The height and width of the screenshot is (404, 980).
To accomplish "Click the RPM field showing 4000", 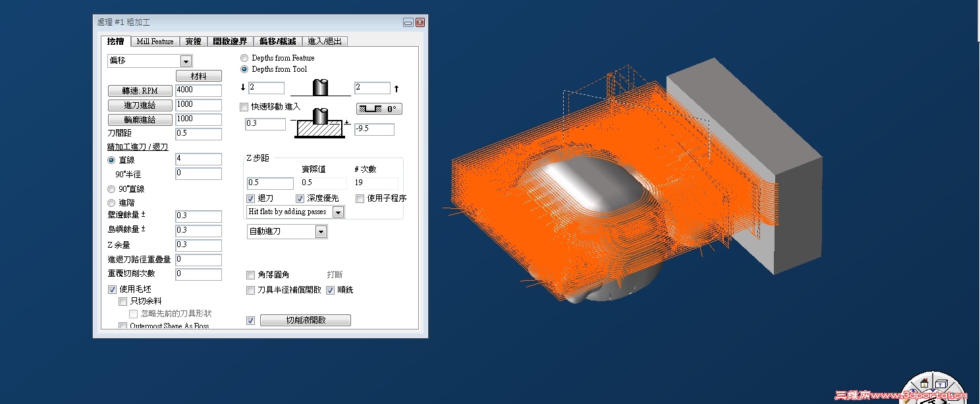I will coord(199,90).
